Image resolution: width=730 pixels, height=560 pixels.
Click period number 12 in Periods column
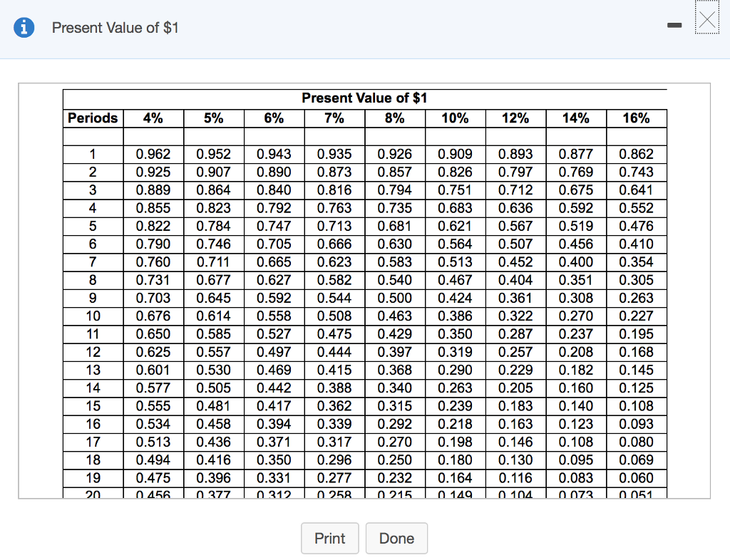pyautogui.click(x=93, y=352)
